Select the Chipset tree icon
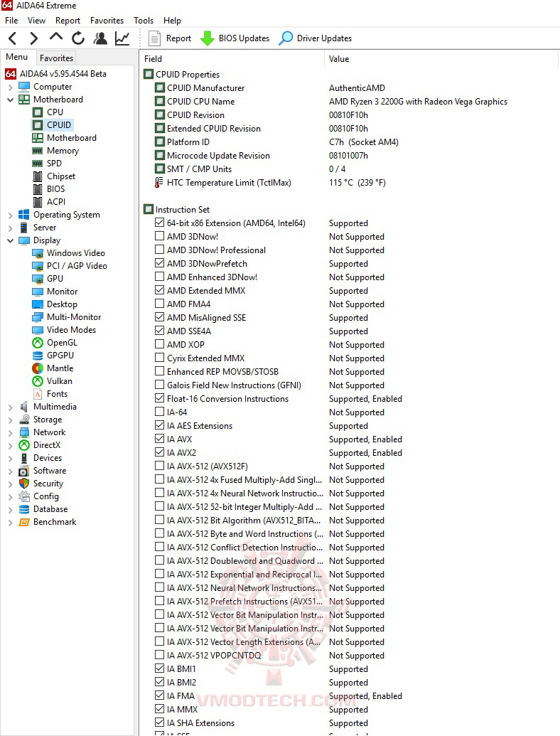The height and width of the screenshot is (736, 560). 38,176
